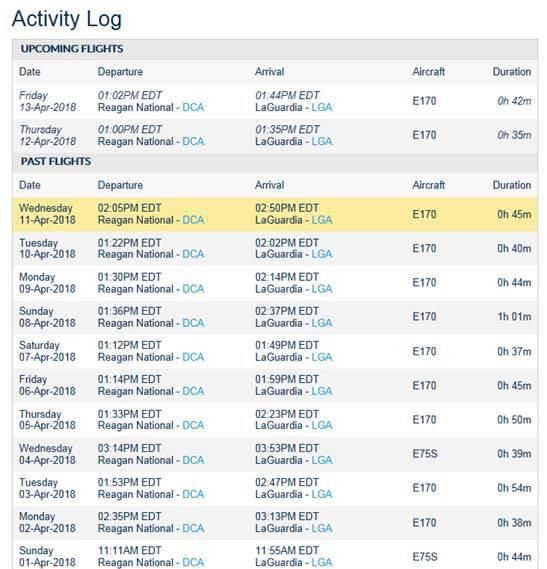Click DCA link in 04-Apr-2018 E75S row
Screen dimensions: 547x569
pyautogui.click(x=193, y=460)
